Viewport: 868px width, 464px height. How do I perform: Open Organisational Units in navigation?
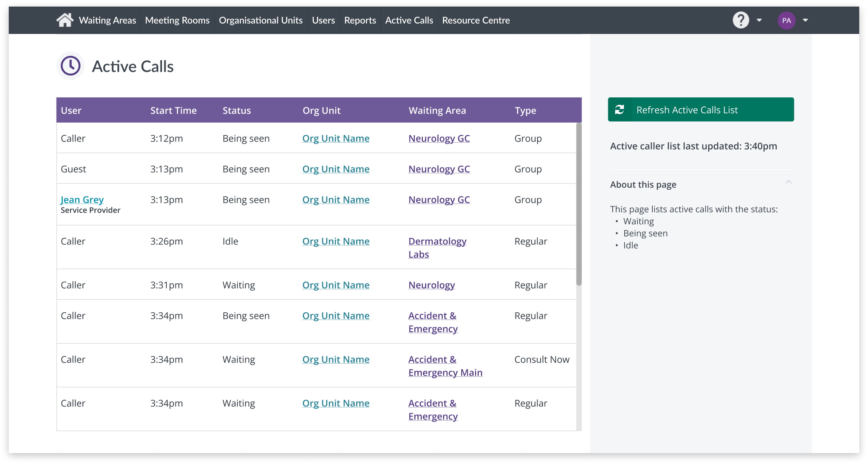pos(261,20)
